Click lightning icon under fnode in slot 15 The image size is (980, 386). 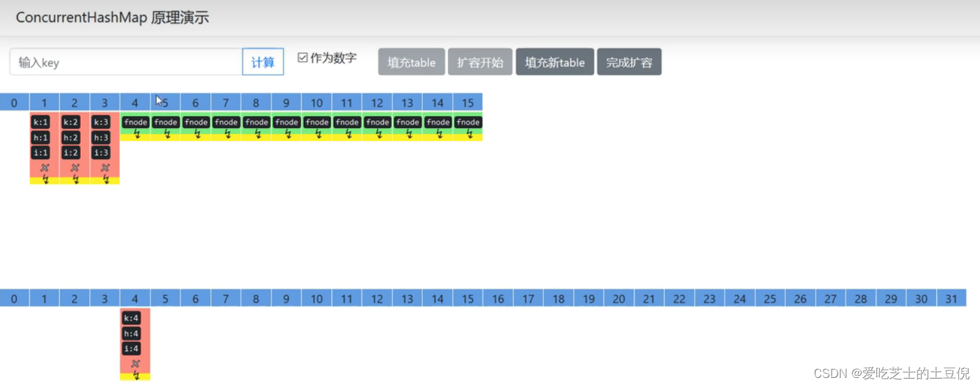click(x=469, y=134)
